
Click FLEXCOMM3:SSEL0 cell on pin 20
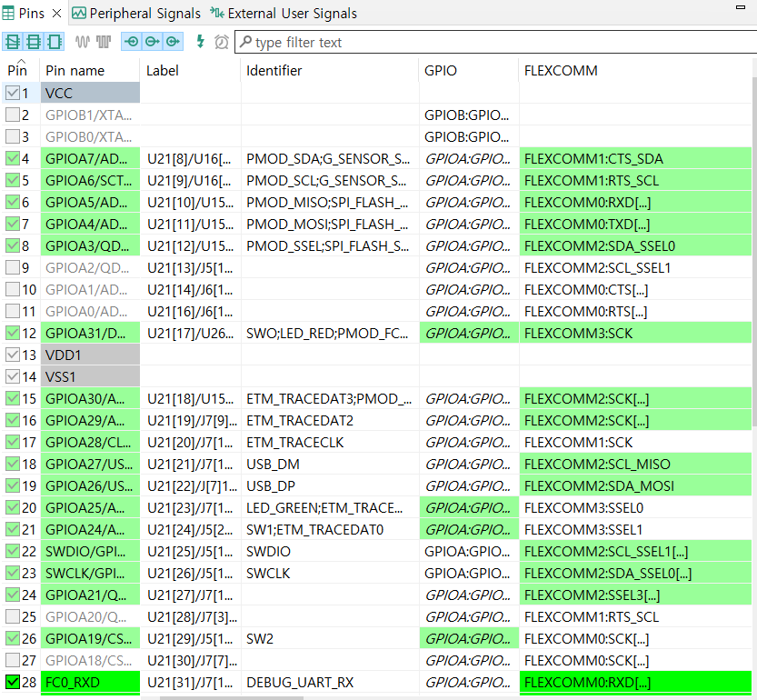pos(635,508)
